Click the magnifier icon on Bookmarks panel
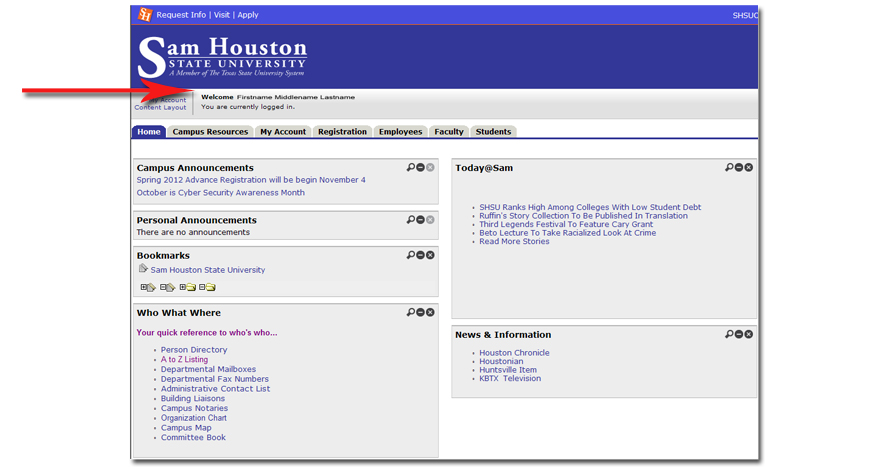The height and width of the screenshot is (471, 892). point(410,255)
